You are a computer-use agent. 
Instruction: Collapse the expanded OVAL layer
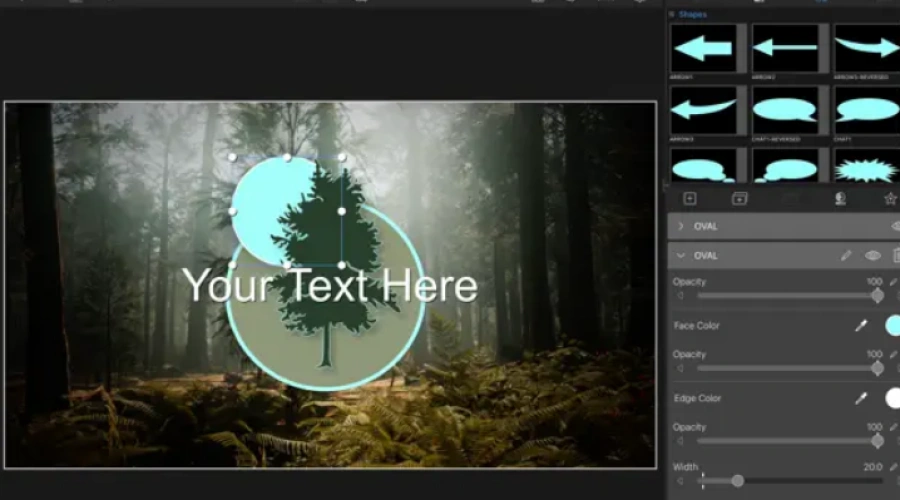point(681,256)
